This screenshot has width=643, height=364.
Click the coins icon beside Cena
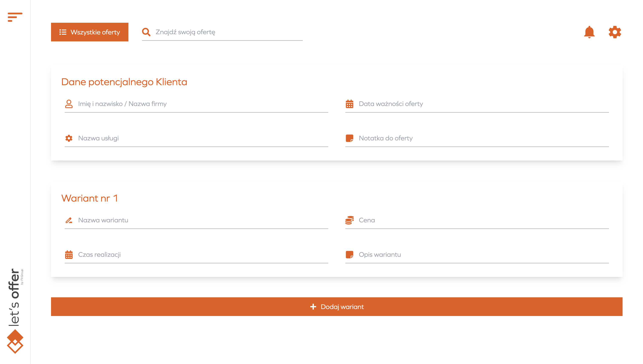[x=349, y=220]
